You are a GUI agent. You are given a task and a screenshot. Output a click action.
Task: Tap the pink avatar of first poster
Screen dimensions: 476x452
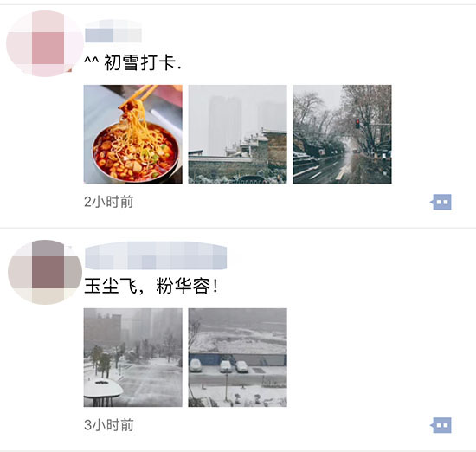[45, 43]
